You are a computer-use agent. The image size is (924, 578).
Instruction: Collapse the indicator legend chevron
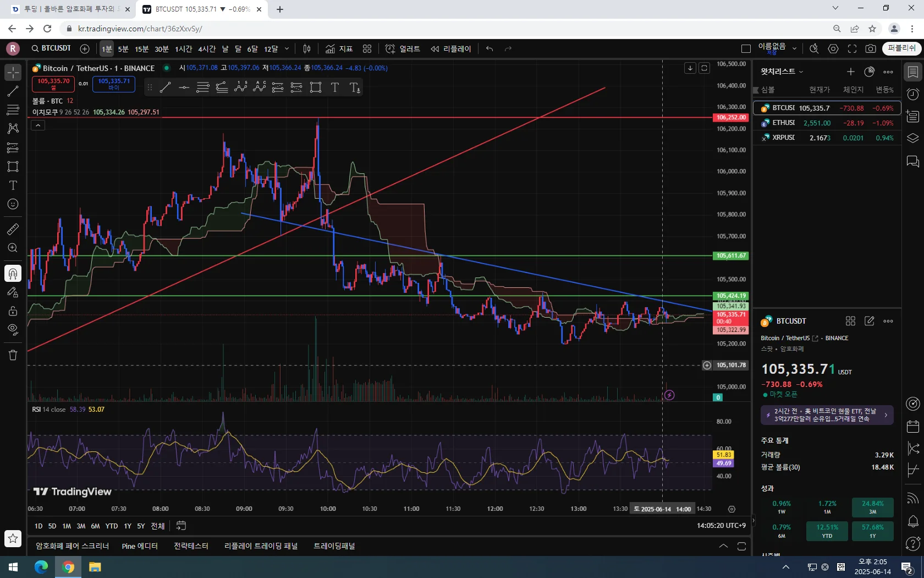[x=38, y=126]
